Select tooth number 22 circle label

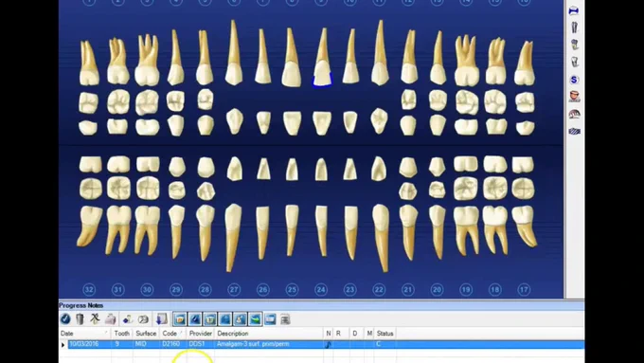tap(379, 290)
